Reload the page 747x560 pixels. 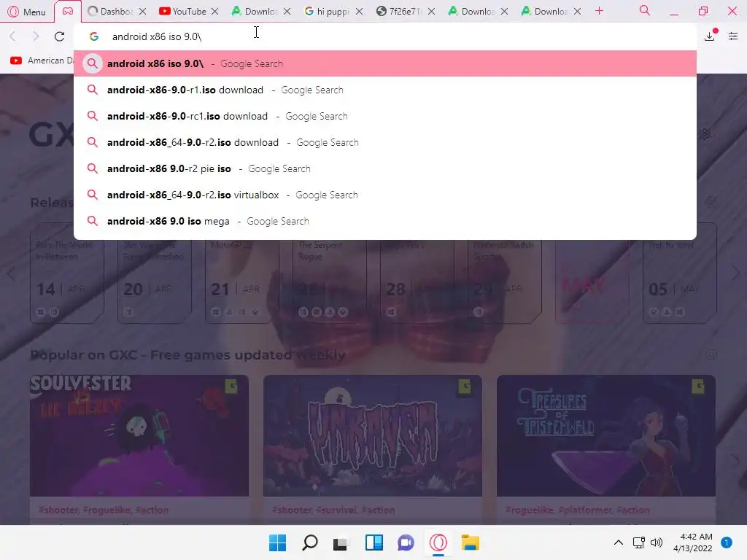click(x=60, y=36)
